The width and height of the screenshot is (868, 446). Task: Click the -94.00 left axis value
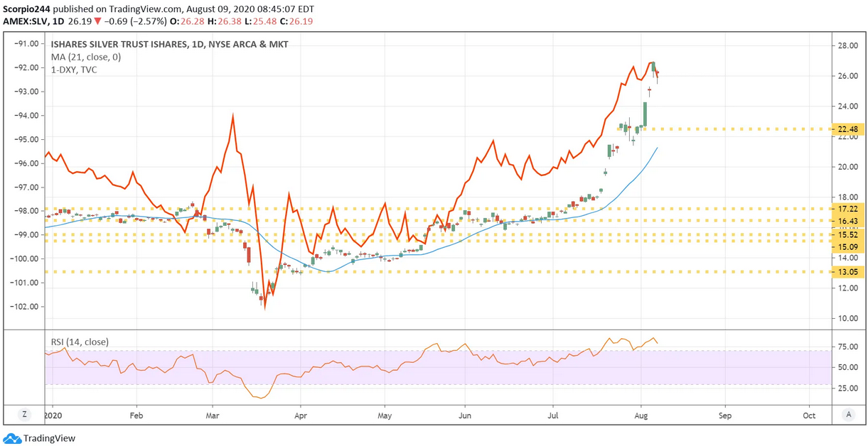[25, 116]
